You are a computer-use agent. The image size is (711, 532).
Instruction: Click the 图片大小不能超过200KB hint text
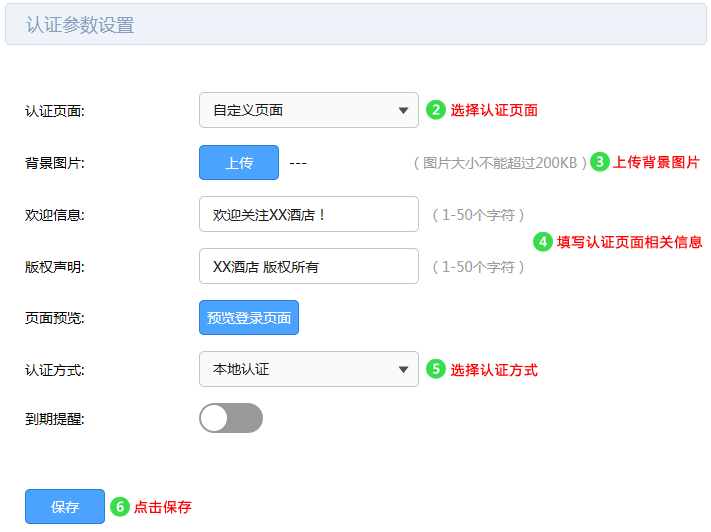pos(499,163)
